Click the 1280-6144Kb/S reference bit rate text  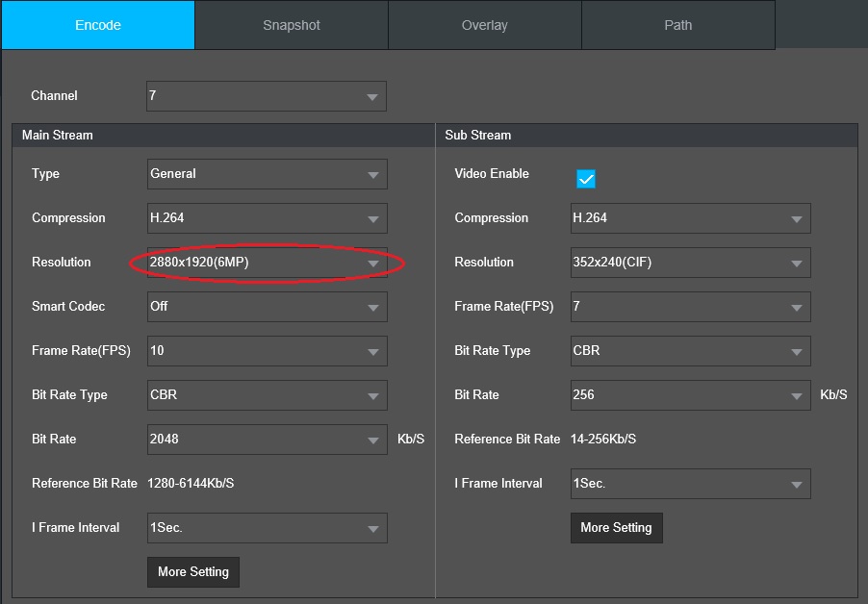coord(191,484)
